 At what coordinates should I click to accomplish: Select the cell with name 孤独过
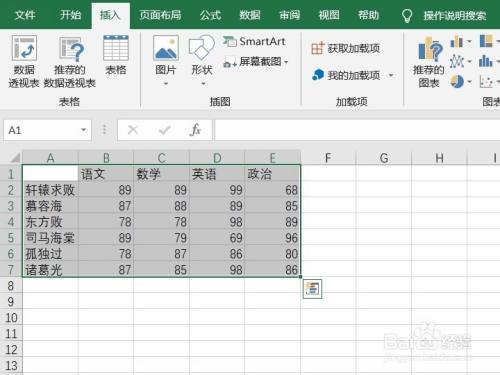[50, 254]
